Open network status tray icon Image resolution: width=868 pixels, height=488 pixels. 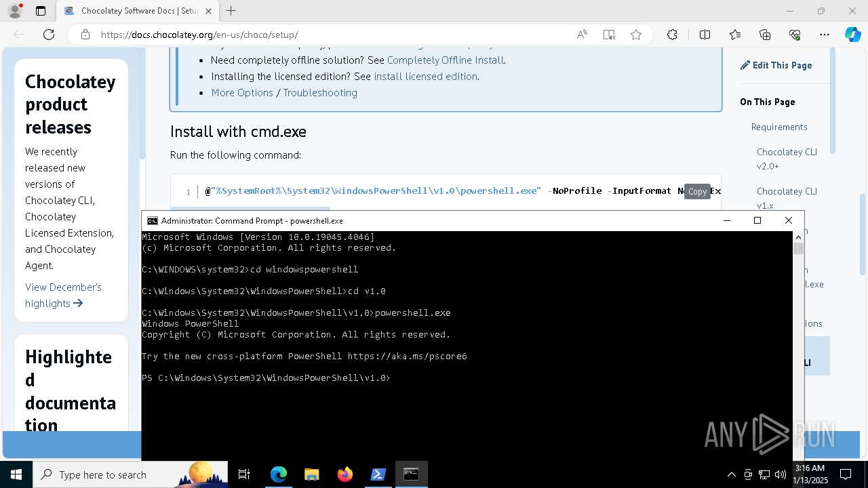click(x=764, y=474)
